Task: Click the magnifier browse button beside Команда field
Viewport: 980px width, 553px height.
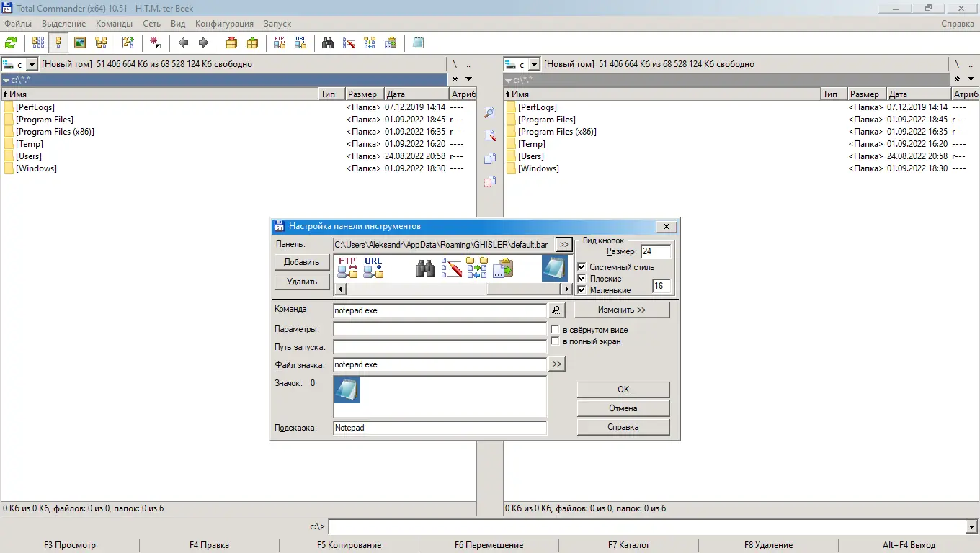Action: click(x=556, y=310)
